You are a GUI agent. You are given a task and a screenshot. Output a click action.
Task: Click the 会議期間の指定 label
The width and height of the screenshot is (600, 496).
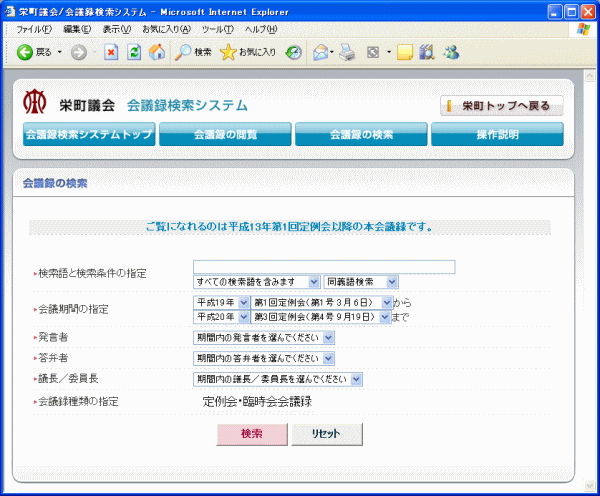click(x=73, y=309)
